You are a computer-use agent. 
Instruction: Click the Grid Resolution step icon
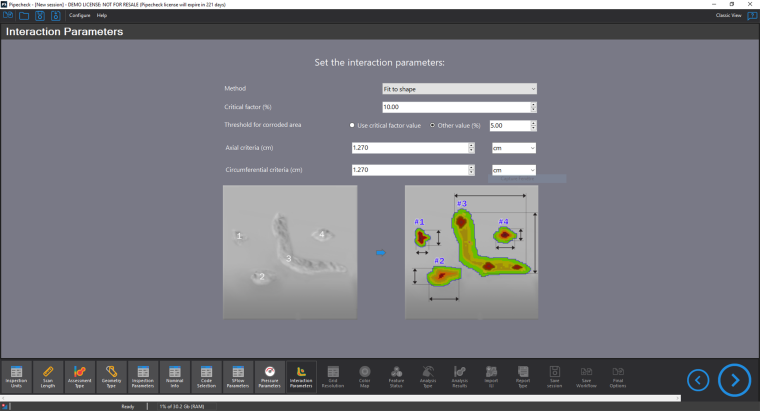(333, 376)
